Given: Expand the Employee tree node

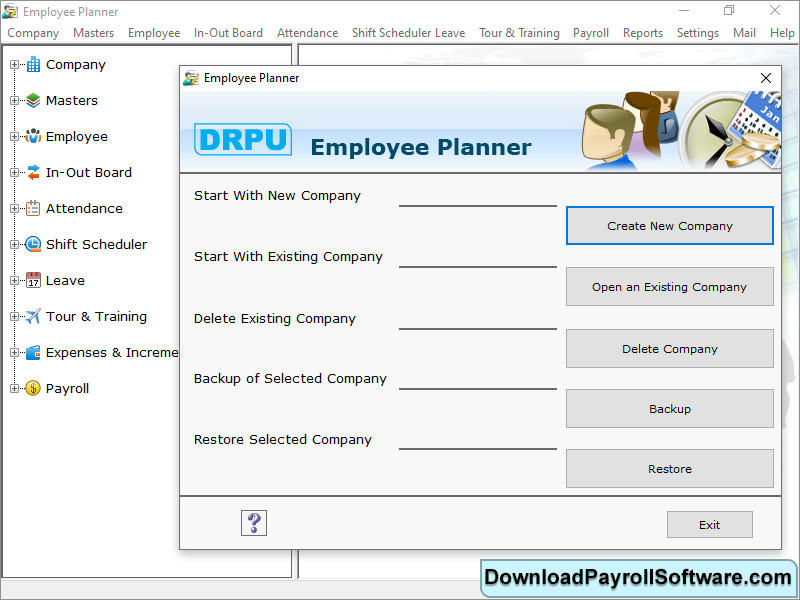Looking at the screenshot, I should (x=14, y=137).
